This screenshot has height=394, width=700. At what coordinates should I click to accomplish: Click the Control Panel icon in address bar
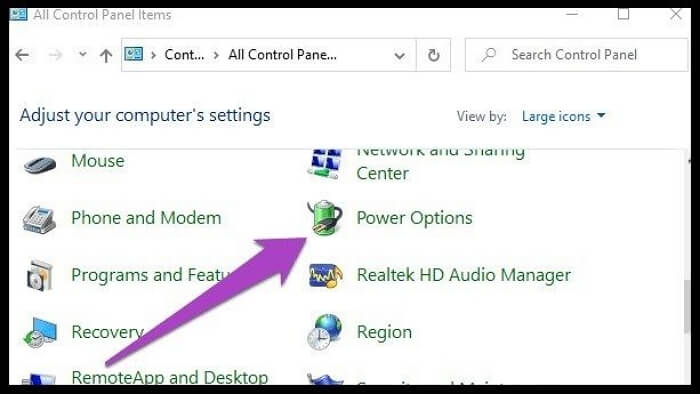coord(133,54)
